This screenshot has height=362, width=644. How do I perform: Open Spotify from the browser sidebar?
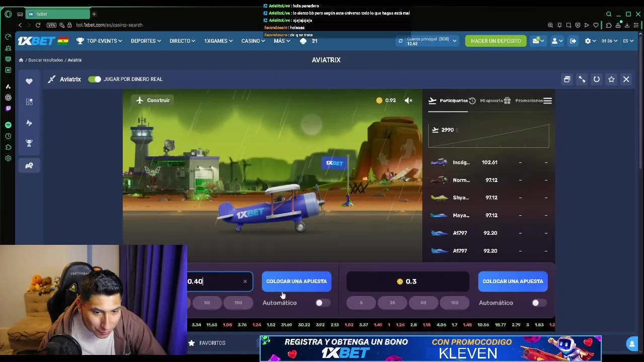click(x=8, y=125)
